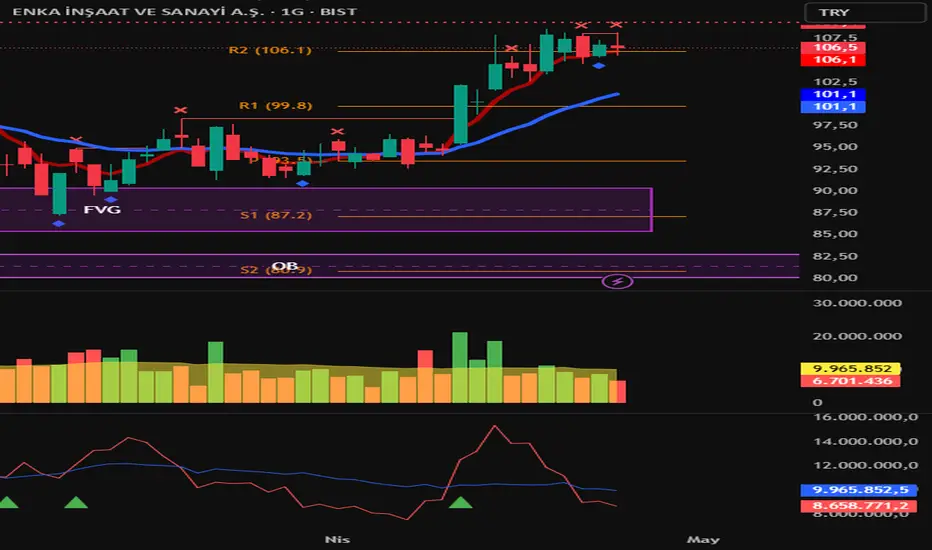Open the TRY currency selector
Viewport: 932px width, 550px height.
(865, 12)
